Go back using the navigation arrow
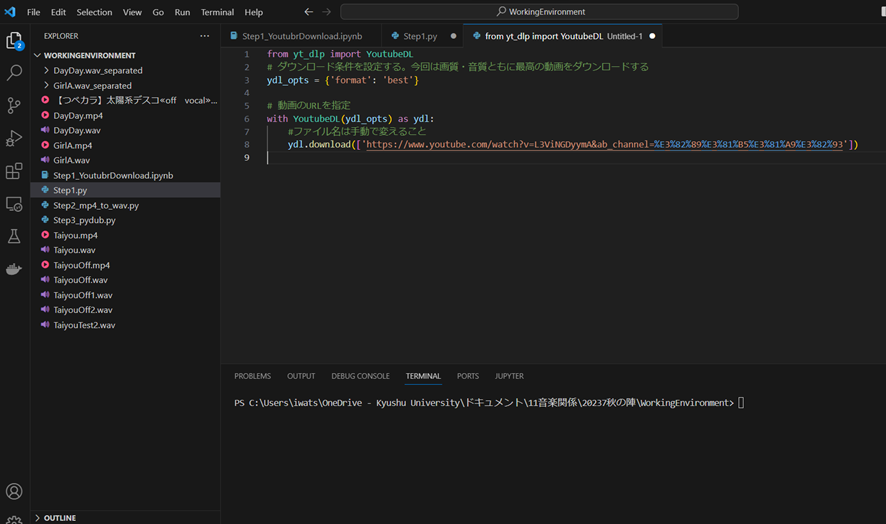The width and height of the screenshot is (886, 524). point(308,12)
